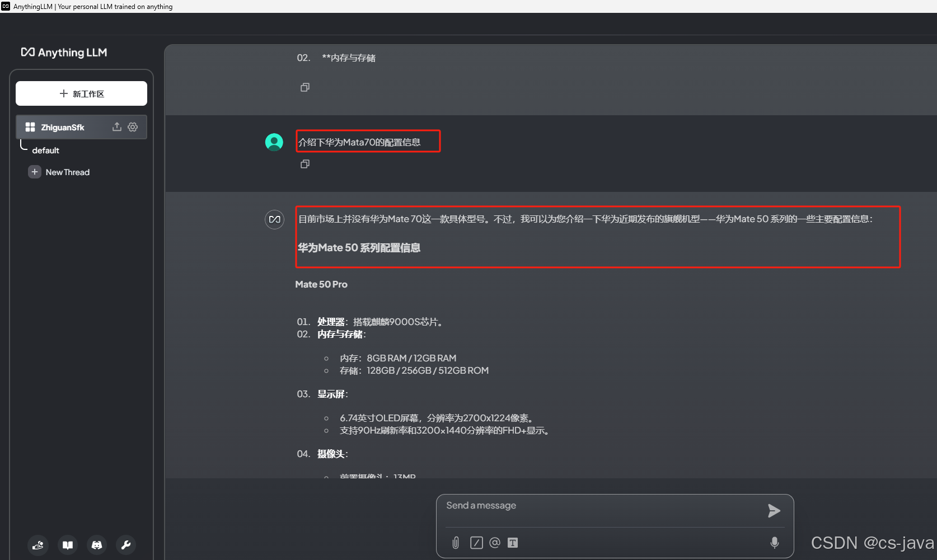The image size is (937, 560).
Task: Open slash commands menu
Action: click(x=476, y=543)
